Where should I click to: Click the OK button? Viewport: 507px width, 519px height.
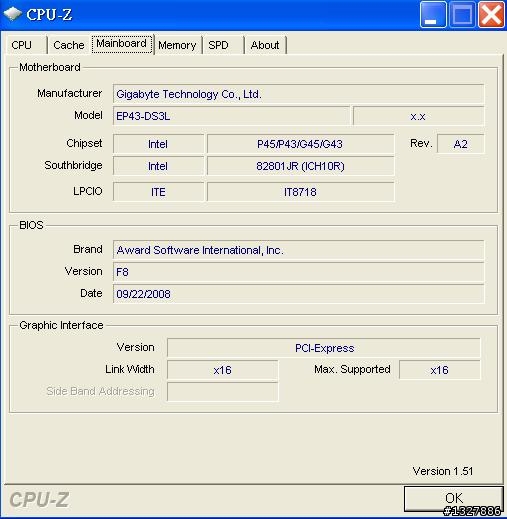point(454,498)
